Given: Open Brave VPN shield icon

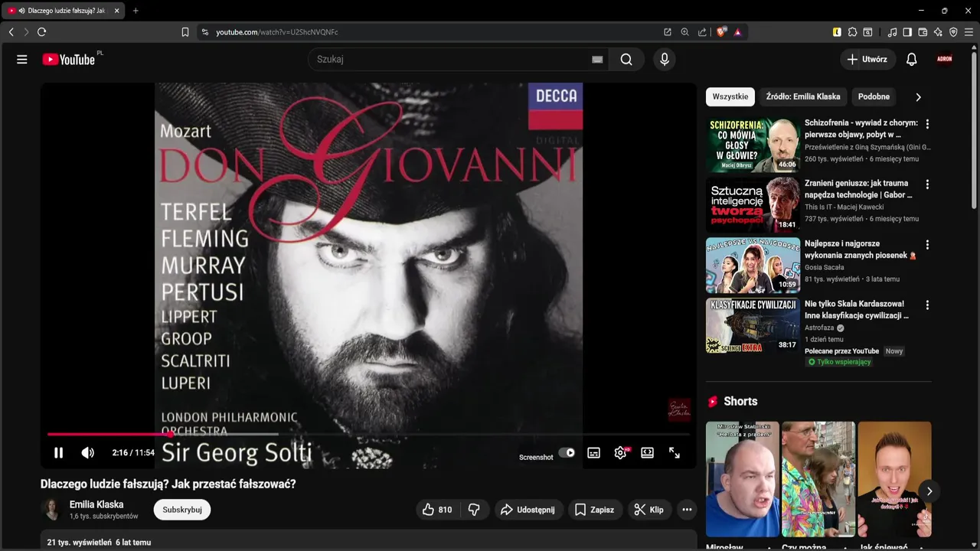Looking at the screenshot, I should tap(953, 32).
